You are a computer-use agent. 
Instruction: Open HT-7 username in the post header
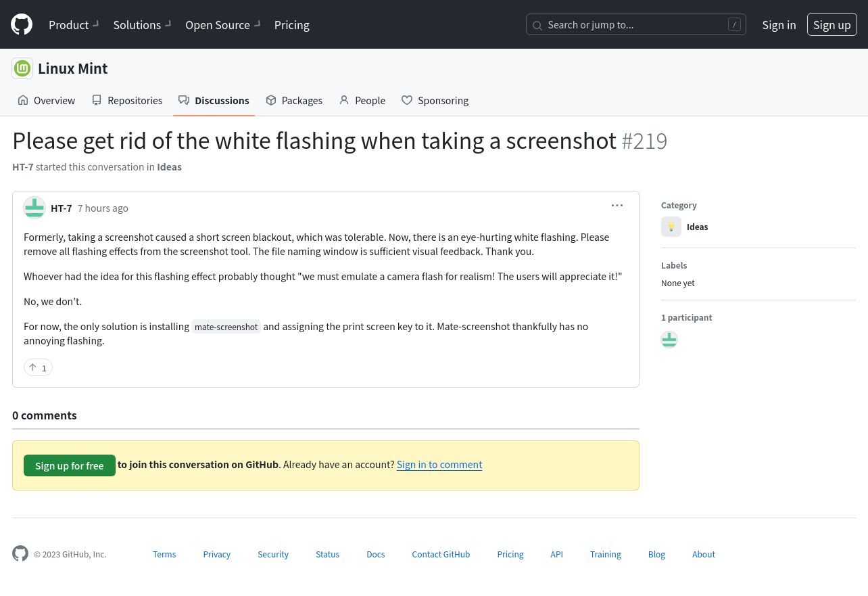click(62, 208)
